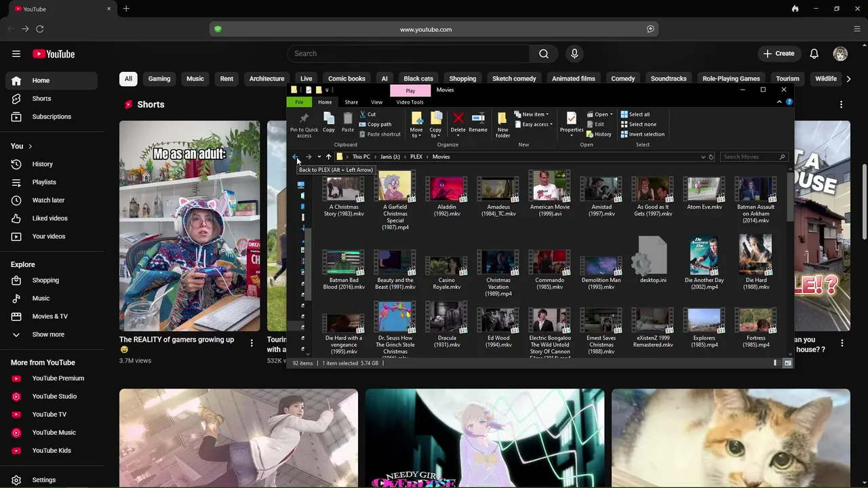The height and width of the screenshot is (488, 868).
Task: Rename the selected file
Action: tap(478, 122)
